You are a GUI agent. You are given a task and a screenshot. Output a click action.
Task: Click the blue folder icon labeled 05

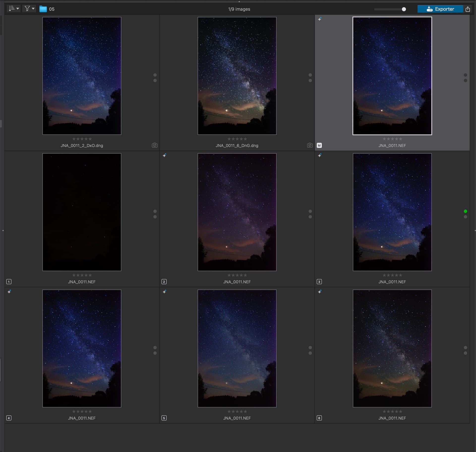pos(43,9)
